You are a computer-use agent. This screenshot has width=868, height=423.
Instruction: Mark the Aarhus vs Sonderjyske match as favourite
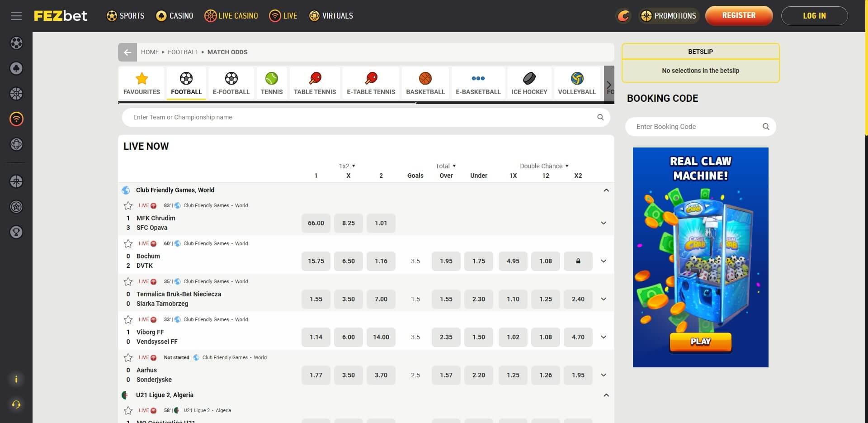(128, 357)
